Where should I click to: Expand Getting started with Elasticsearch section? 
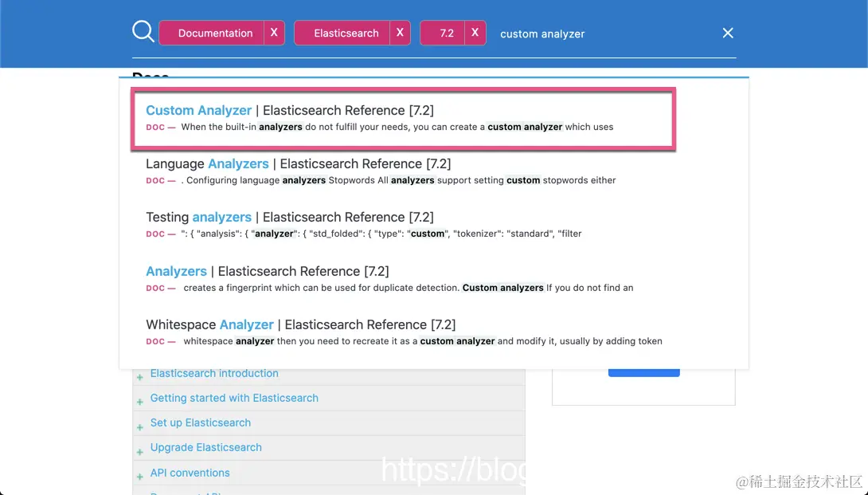(x=139, y=402)
